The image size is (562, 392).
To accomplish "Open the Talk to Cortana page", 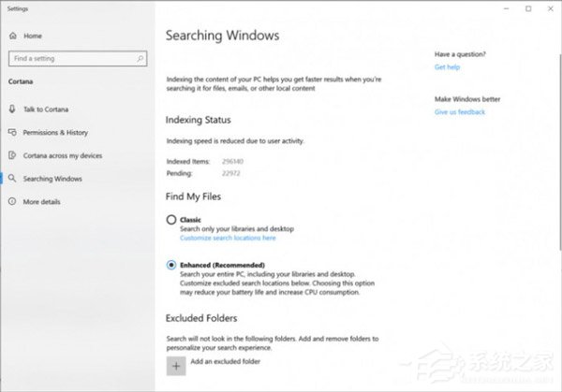I will click(x=46, y=109).
